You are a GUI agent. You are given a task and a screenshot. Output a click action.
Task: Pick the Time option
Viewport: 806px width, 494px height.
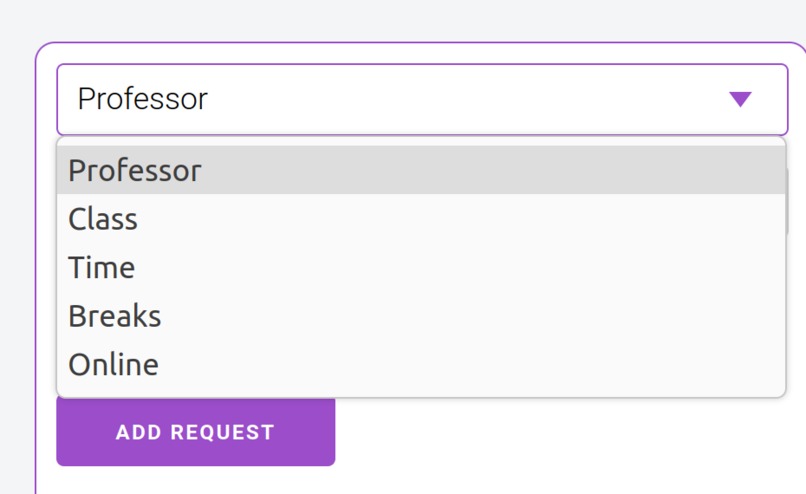422,267
